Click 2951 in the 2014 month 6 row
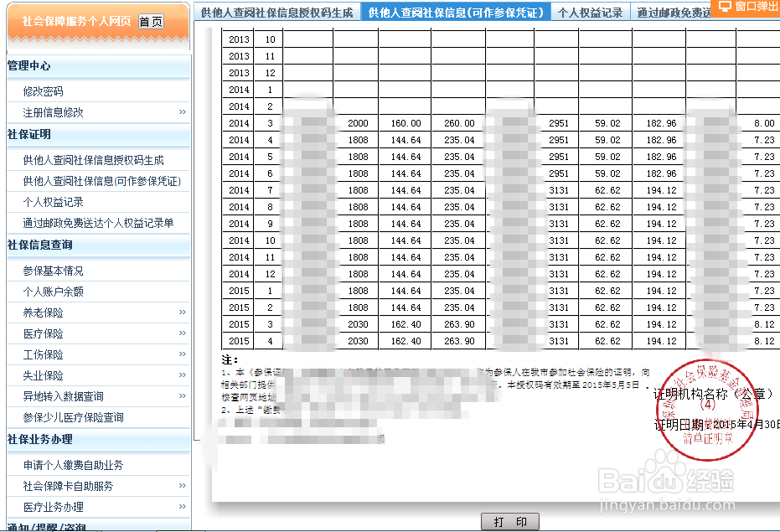 tap(559, 173)
